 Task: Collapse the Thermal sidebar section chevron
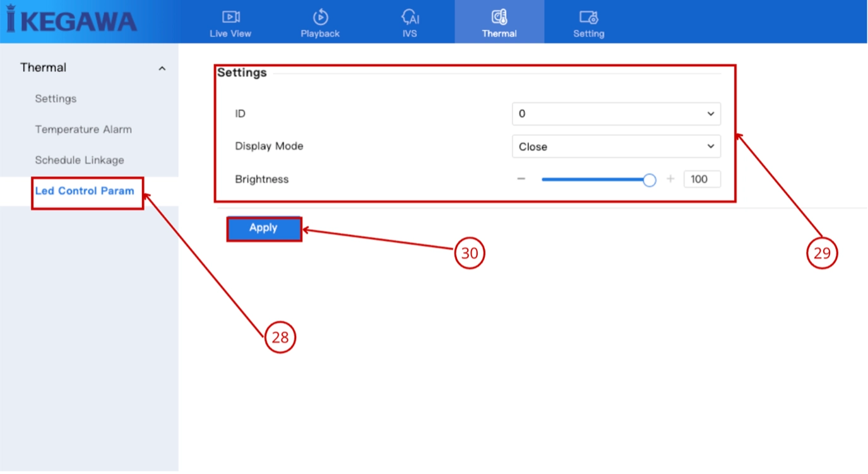[162, 68]
